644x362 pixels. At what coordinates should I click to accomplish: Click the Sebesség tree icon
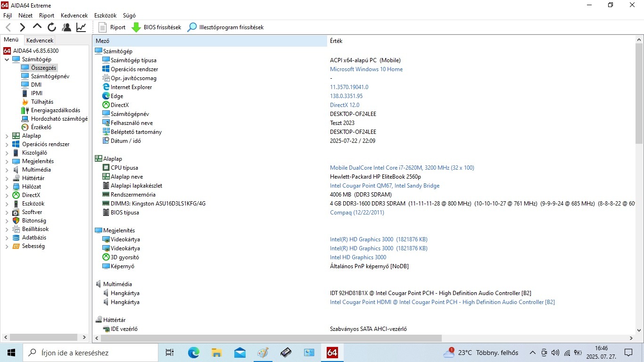pos(16,246)
